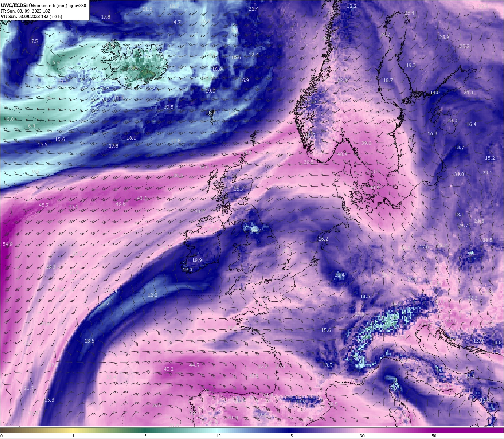
Task: Click the 15.1 value over Norway
Action: [316, 102]
